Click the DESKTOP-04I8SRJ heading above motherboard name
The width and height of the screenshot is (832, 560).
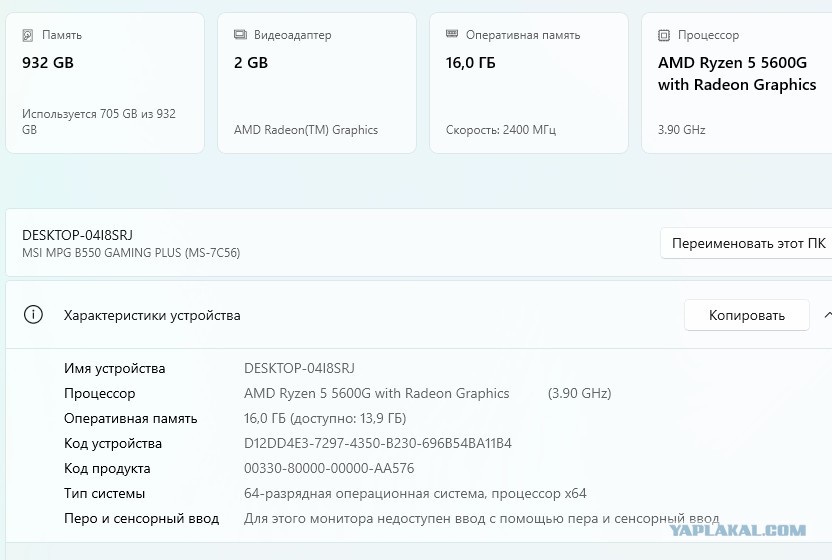pyautogui.click(x=77, y=235)
